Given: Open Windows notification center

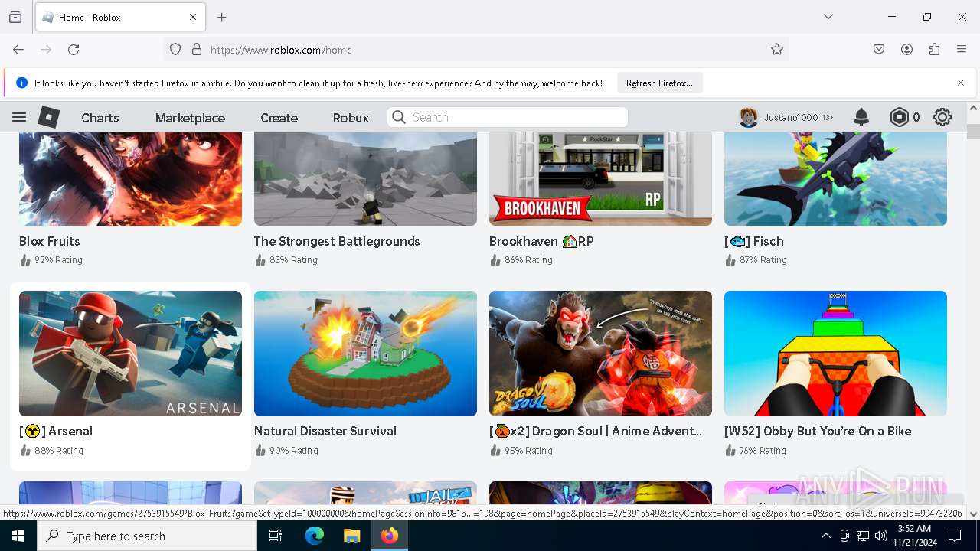Looking at the screenshot, I should click(955, 536).
